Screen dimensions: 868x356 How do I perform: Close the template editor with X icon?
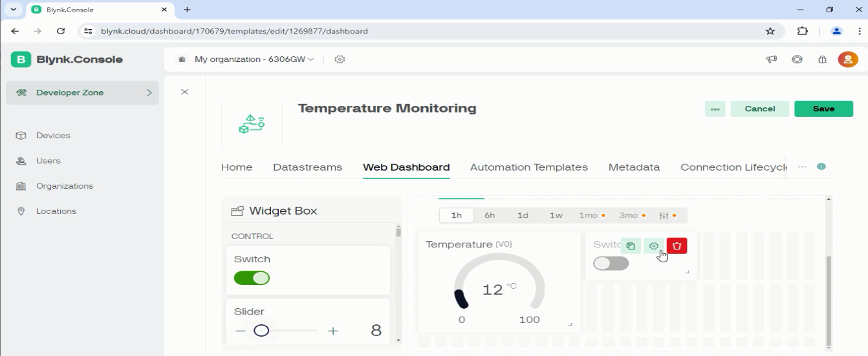(184, 92)
